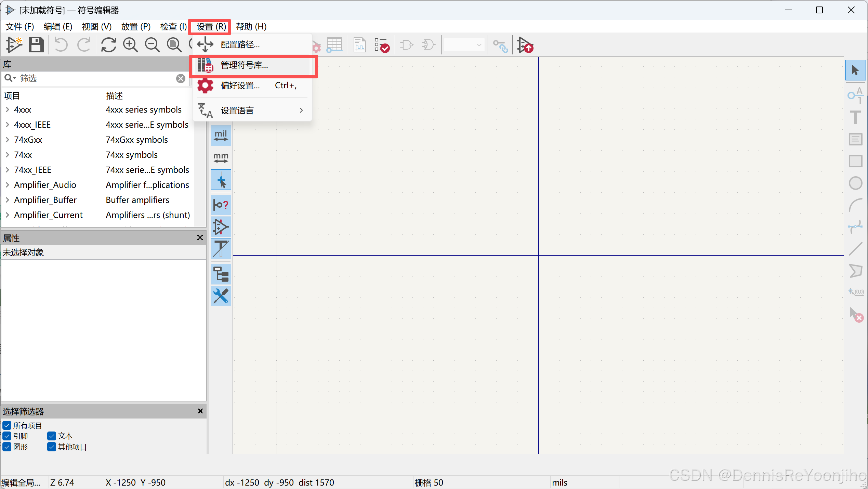
Task: Zoom to fit symbol
Action: pyautogui.click(x=174, y=45)
